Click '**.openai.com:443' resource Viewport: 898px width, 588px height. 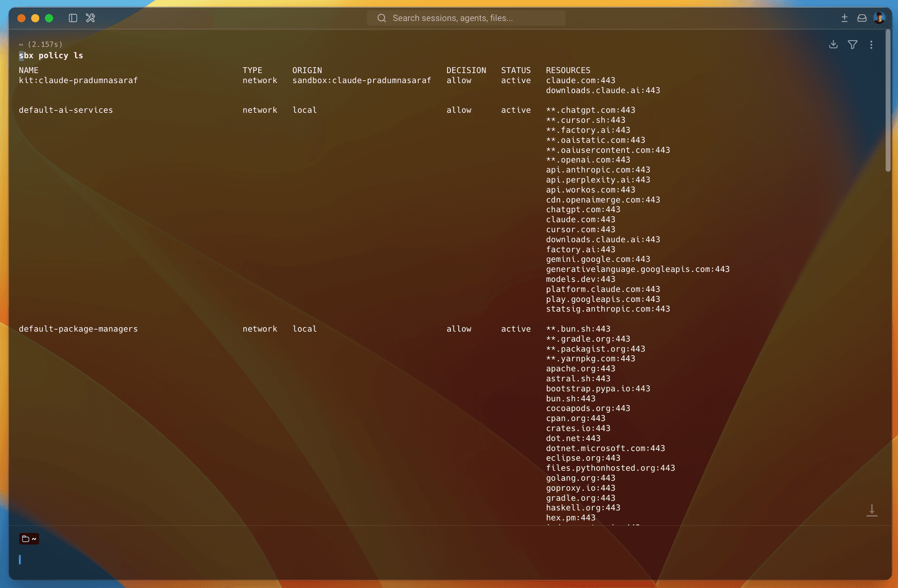point(588,160)
